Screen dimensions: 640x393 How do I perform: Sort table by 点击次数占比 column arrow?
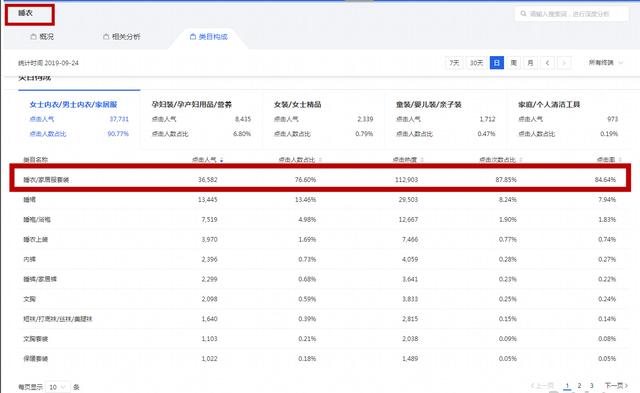(521, 160)
